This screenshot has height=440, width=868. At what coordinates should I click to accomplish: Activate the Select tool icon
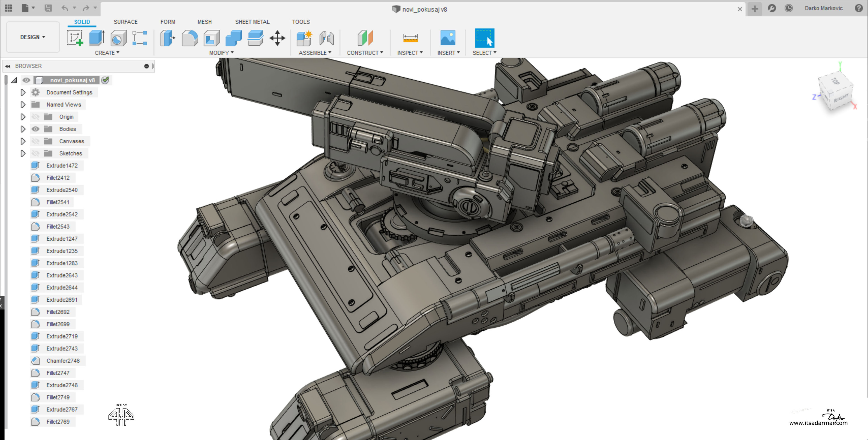485,38
